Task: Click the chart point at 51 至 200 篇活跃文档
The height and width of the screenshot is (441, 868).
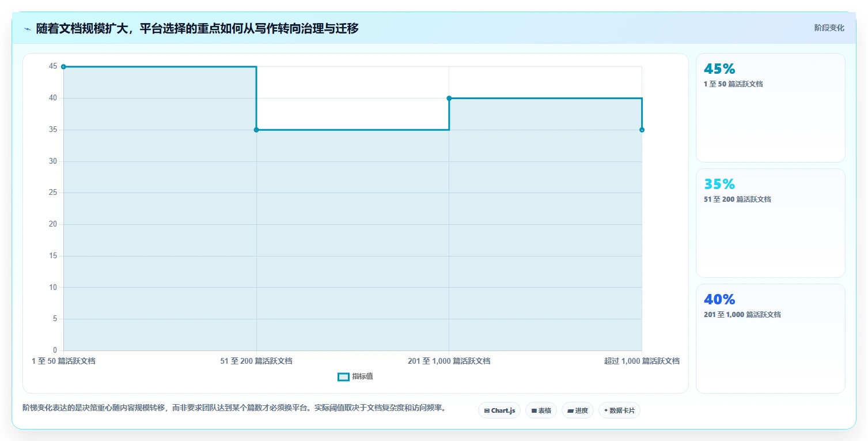Action: [256, 130]
